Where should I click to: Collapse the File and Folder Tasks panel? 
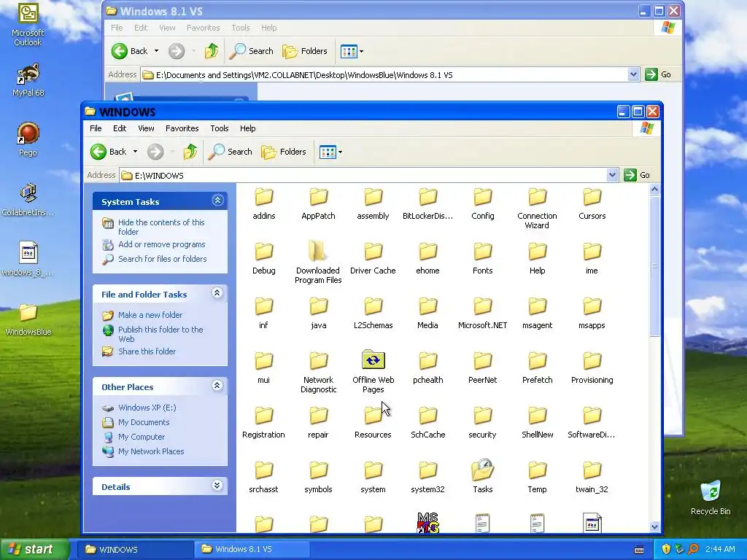click(217, 293)
